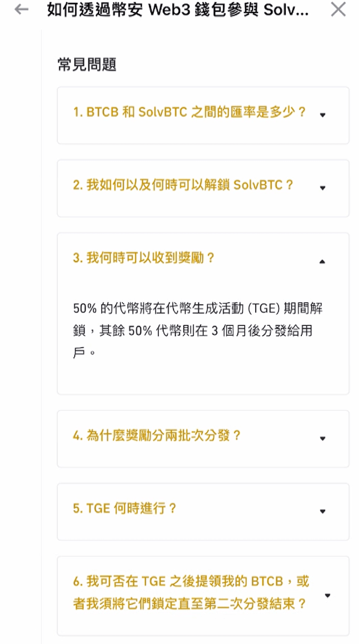Close the Solv article with the X
This screenshot has height=644, width=359.
pos(338,10)
